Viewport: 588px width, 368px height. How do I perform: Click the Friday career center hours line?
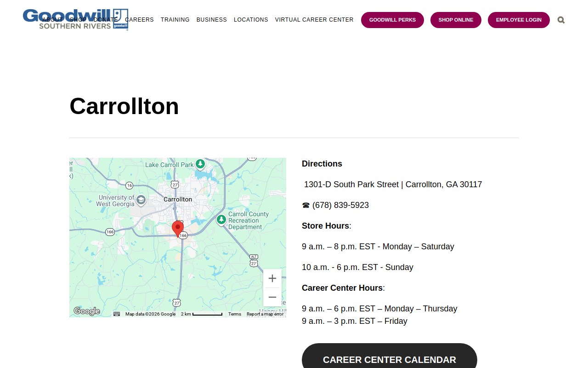coord(355,321)
